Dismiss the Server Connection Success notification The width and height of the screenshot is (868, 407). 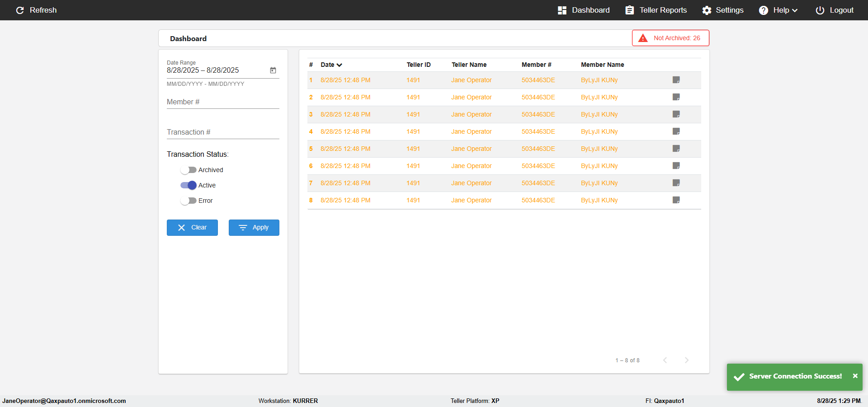(855, 376)
